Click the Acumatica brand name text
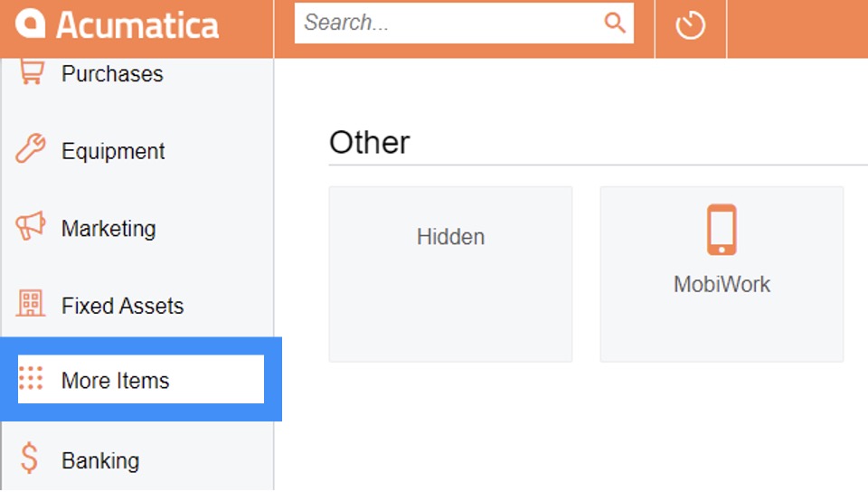 [137, 24]
